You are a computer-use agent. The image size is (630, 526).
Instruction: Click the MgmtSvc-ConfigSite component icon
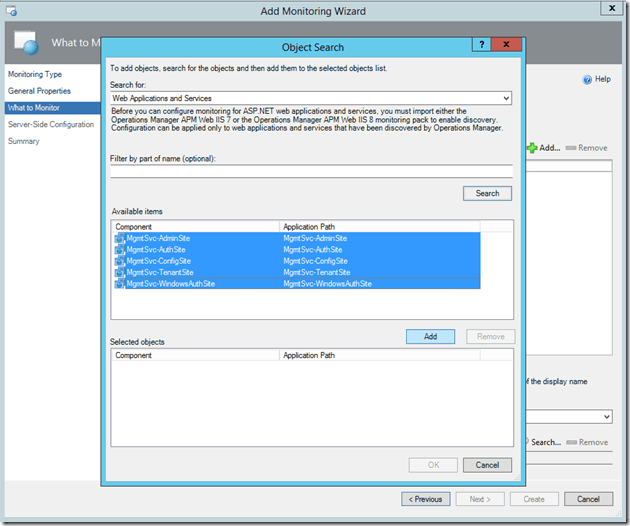pyautogui.click(x=119, y=261)
